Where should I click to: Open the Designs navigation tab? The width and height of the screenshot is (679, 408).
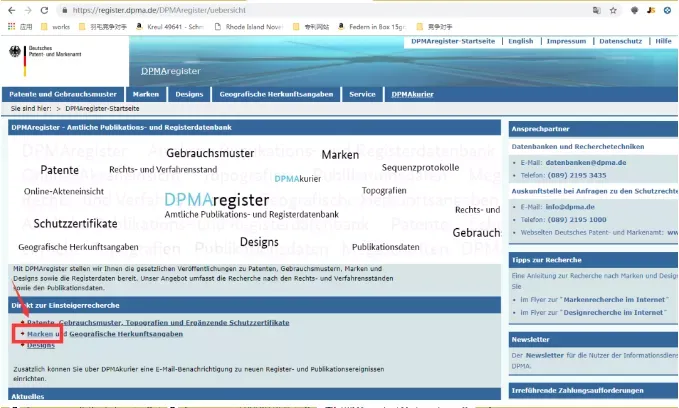[x=189, y=94]
